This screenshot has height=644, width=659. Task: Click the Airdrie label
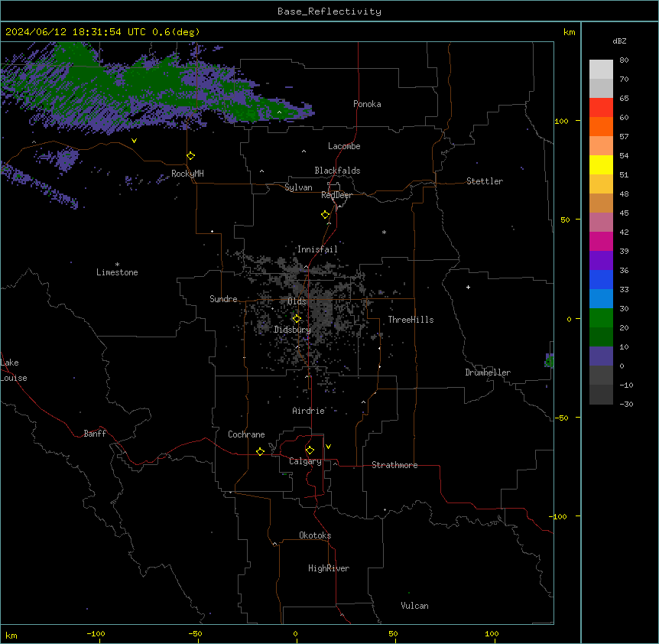pos(309,411)
